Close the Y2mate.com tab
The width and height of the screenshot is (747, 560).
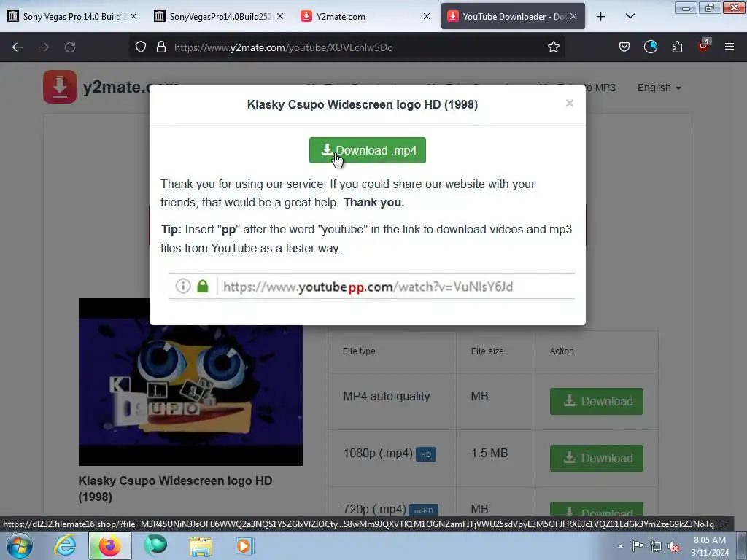pyautogui.click(x=426, y=17)
